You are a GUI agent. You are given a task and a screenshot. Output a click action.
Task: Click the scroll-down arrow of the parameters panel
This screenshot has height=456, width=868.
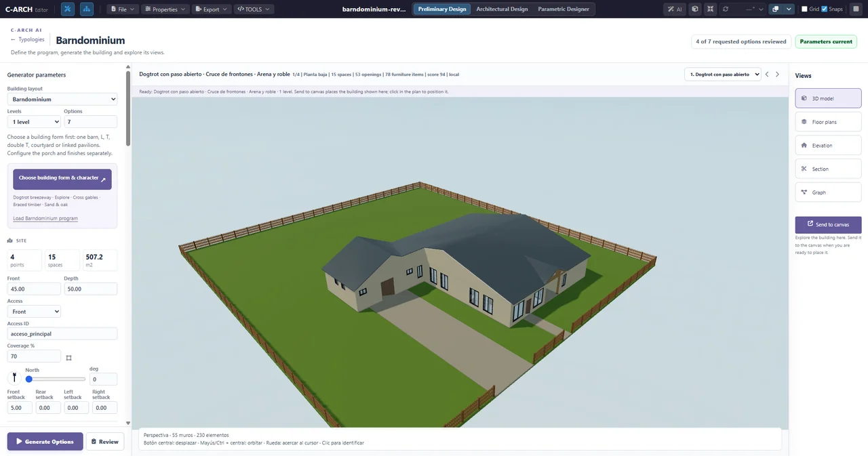128,423
